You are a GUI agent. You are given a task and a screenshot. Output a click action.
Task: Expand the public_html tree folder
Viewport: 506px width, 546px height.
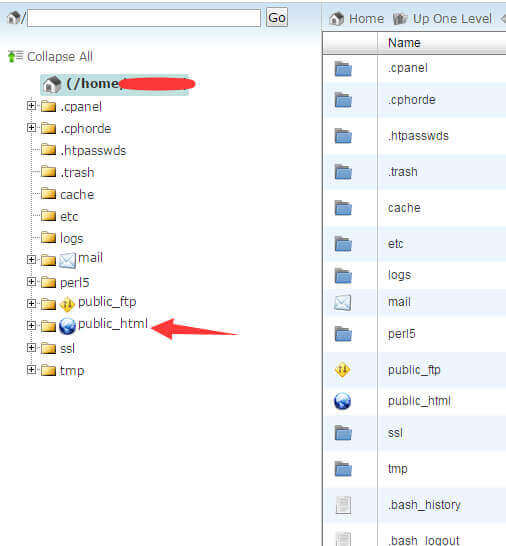31,325
